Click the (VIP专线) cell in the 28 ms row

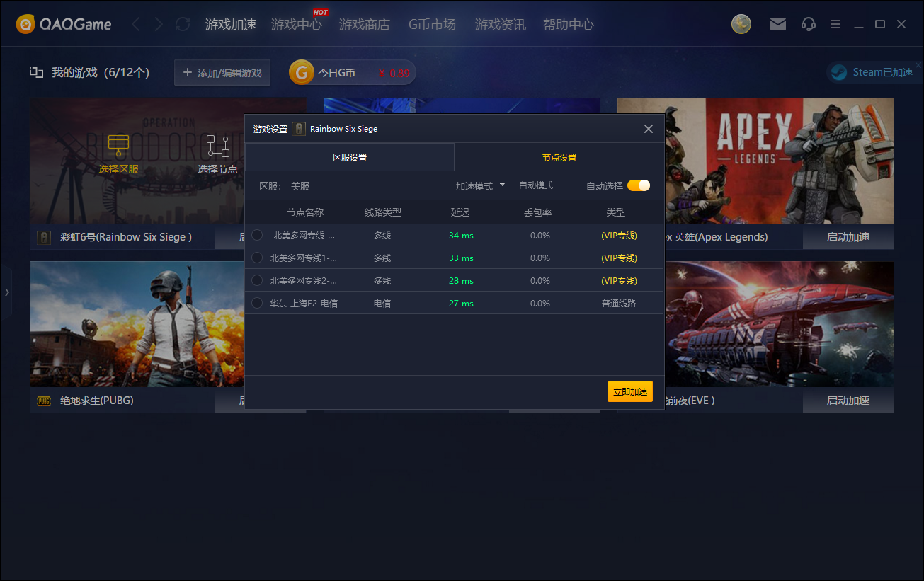point(619,280)
